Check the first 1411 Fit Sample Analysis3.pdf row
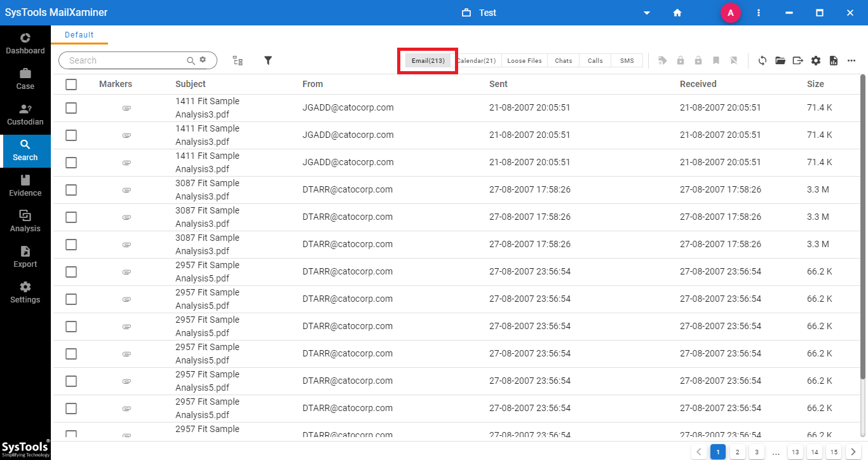Image resolution: width=868 pixels, height=460 pixels. 71,108
